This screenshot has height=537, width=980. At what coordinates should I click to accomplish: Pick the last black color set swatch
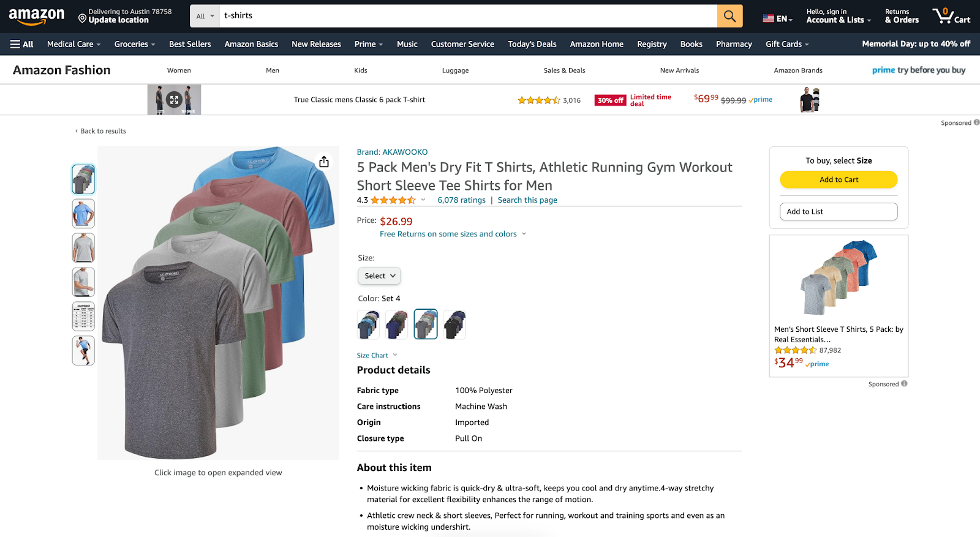[x=454, y=325]
